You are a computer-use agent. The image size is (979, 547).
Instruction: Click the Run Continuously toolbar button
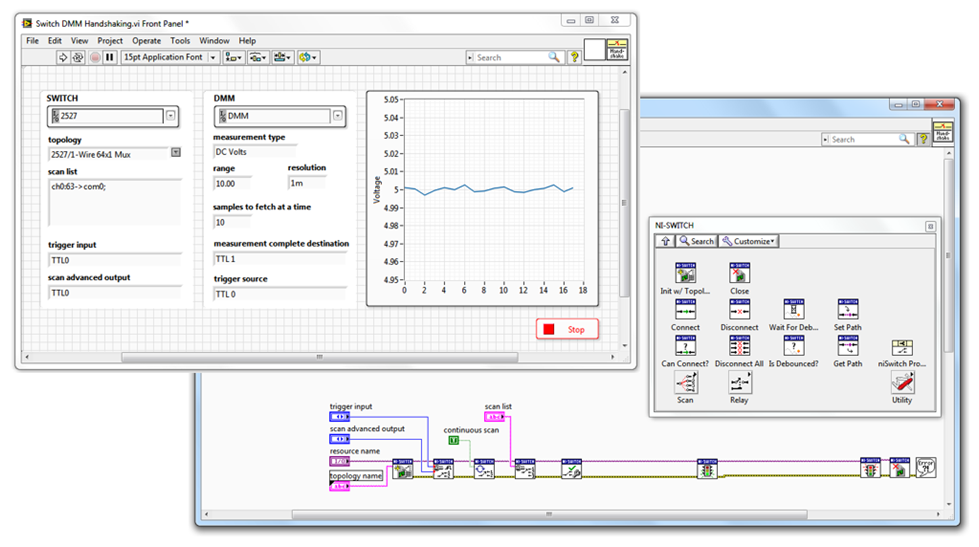click(78, 58)
